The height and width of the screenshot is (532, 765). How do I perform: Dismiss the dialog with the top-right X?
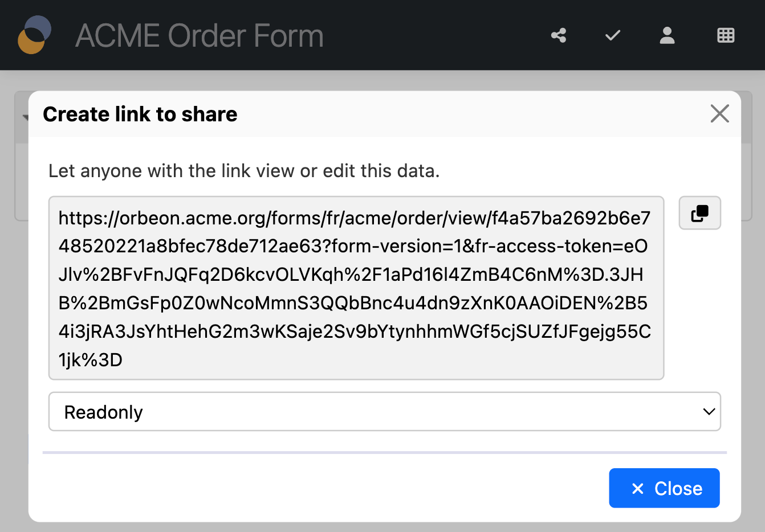[719, 114]
